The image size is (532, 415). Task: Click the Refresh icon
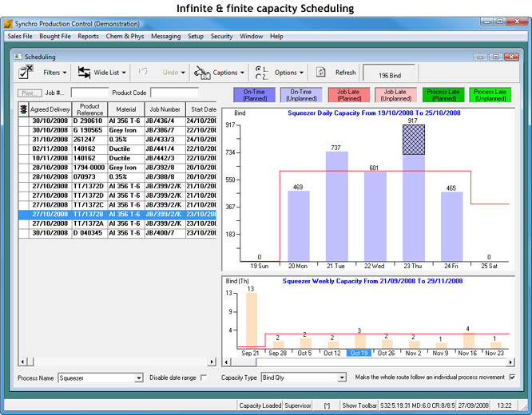[321, 73]
